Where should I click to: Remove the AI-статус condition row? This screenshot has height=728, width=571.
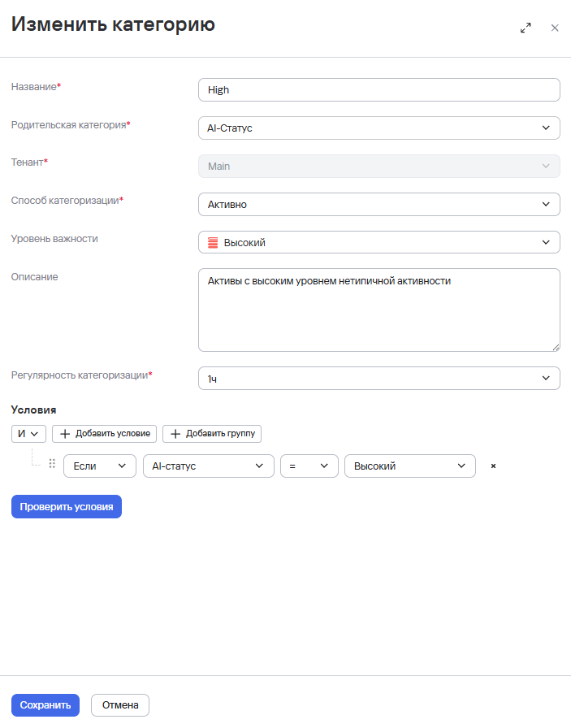point(494,466)
